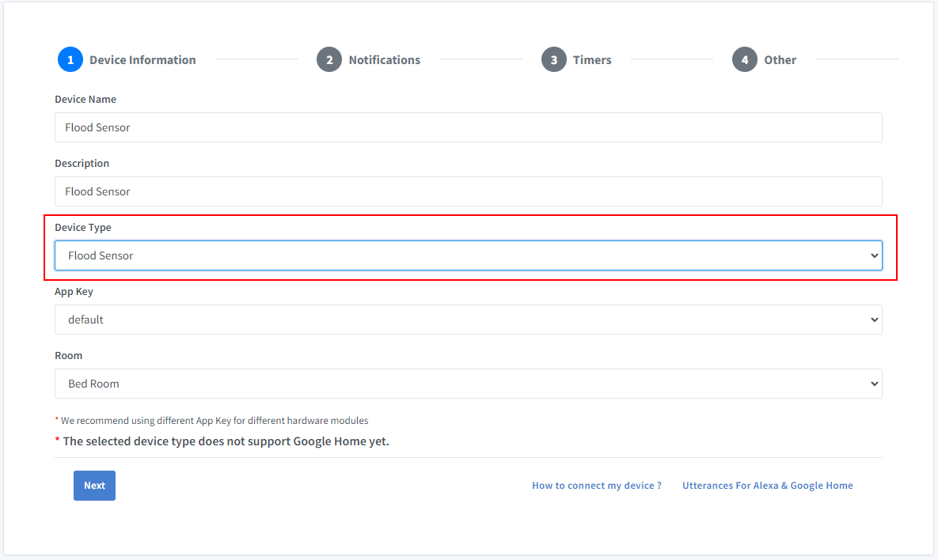Click the App Key chevron arrow
This screenshot has height=560, width=938.
(x=874, y=320)
